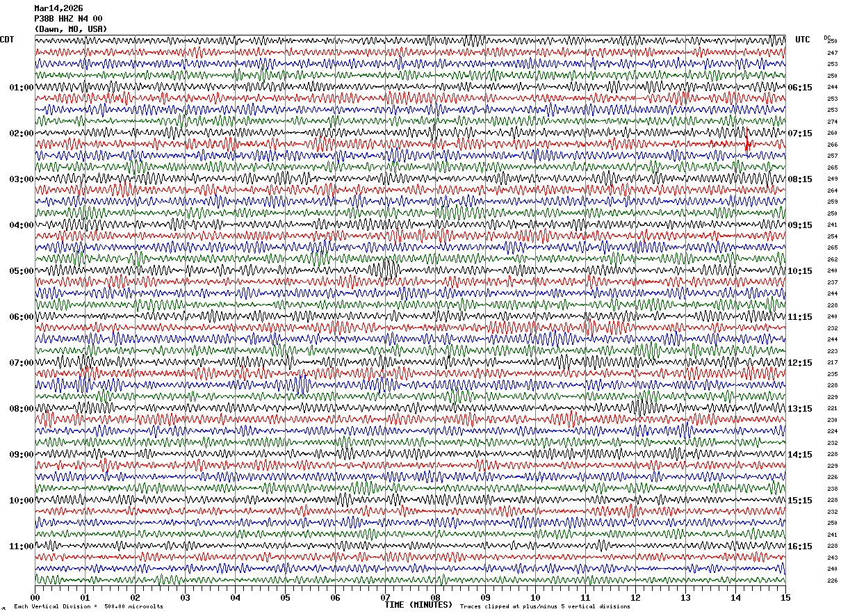Click the 07:15 UTC time label
The height and width of the screenshot is (616, 841).
coord(800,133)
